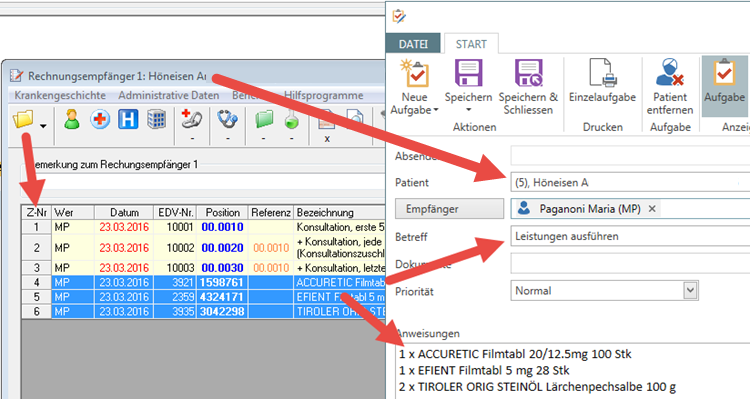The image size is (750, 399).
Task: Click position cell 4324171
Action: coord(222,297)
